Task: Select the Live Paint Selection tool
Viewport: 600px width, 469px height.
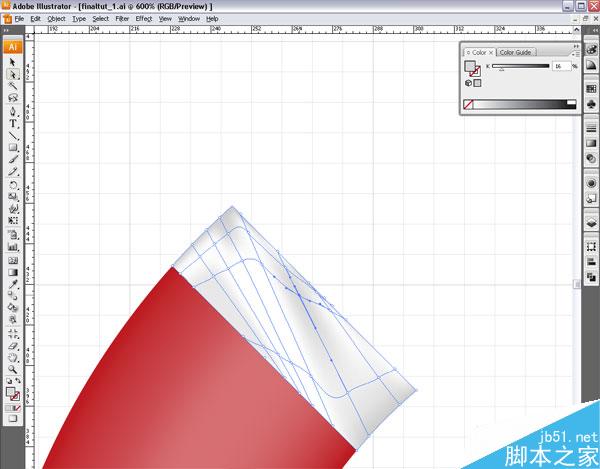Action: [x=13, y=319]
